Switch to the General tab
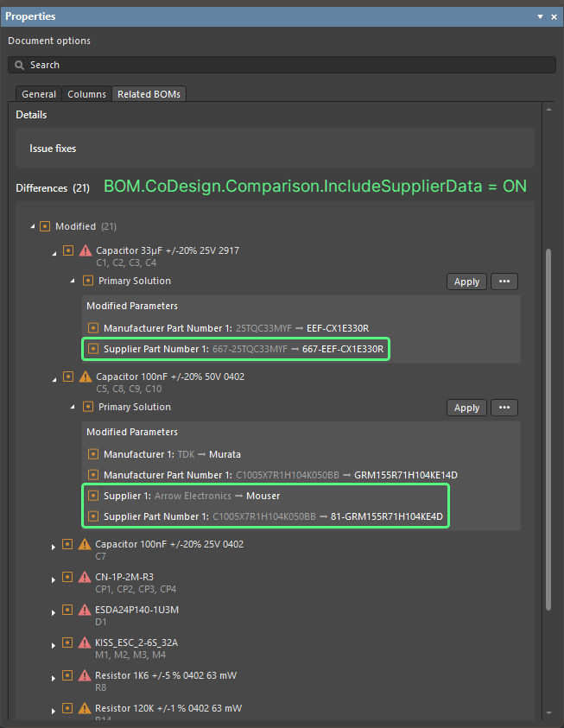This screenshot has height=728, width=564. (x=39, y=94)
